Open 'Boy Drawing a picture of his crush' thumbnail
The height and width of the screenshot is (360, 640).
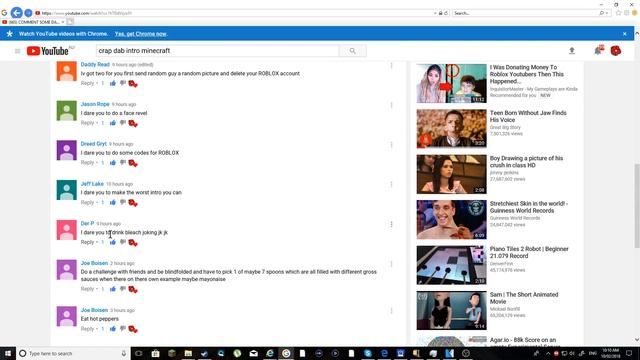tap(451, 174)
